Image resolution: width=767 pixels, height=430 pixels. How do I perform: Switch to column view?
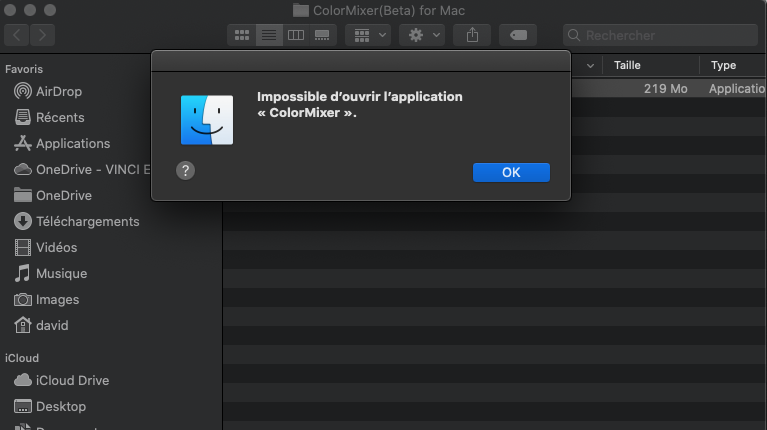(x=295, y=35)
